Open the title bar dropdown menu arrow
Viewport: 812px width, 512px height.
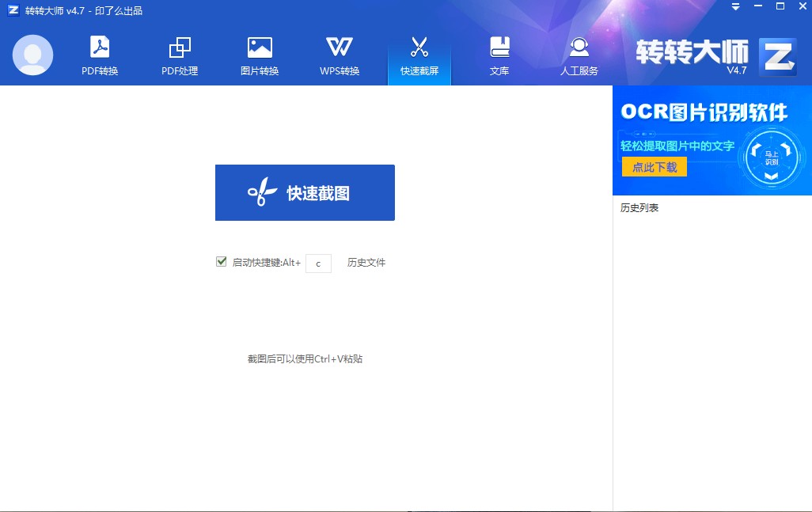[735, 7]
